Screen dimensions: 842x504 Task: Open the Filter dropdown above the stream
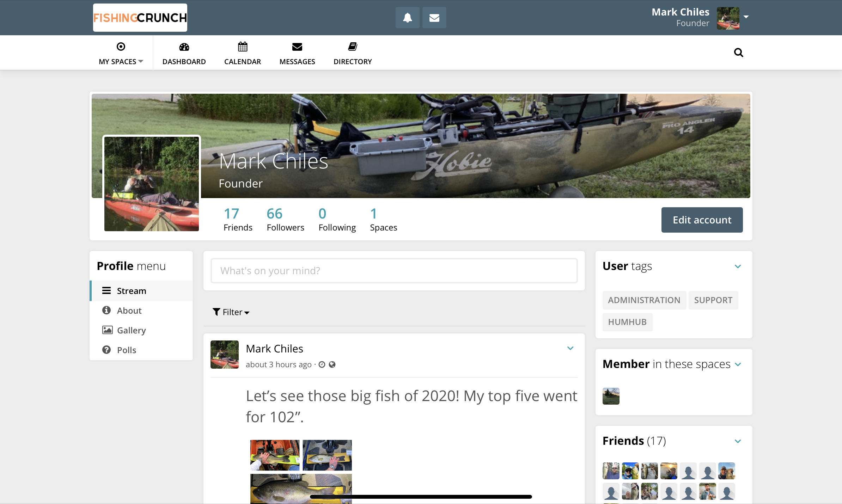tap(231, 312)
